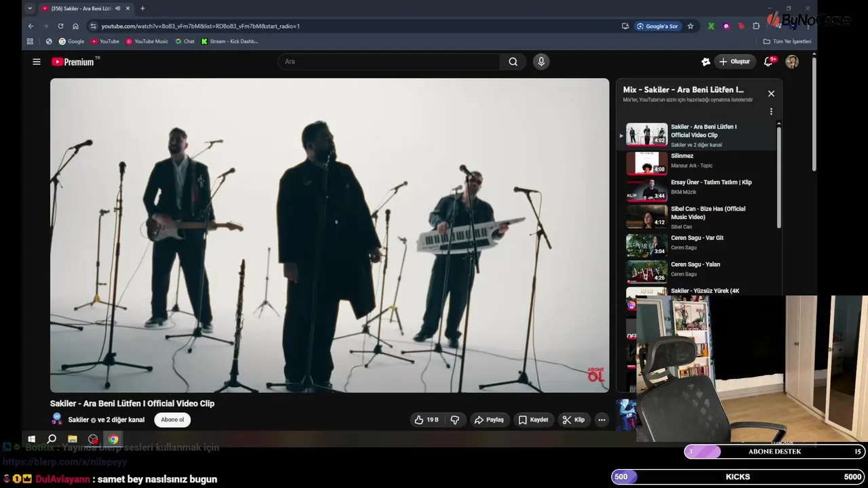
Task: Close the Mix playlist panel
Action: coord(771,94)
